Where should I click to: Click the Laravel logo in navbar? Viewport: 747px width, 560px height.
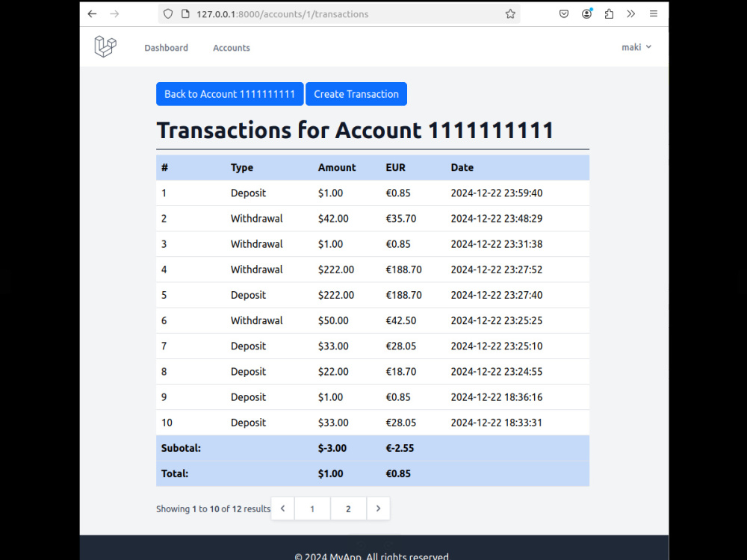coord(105,46)
